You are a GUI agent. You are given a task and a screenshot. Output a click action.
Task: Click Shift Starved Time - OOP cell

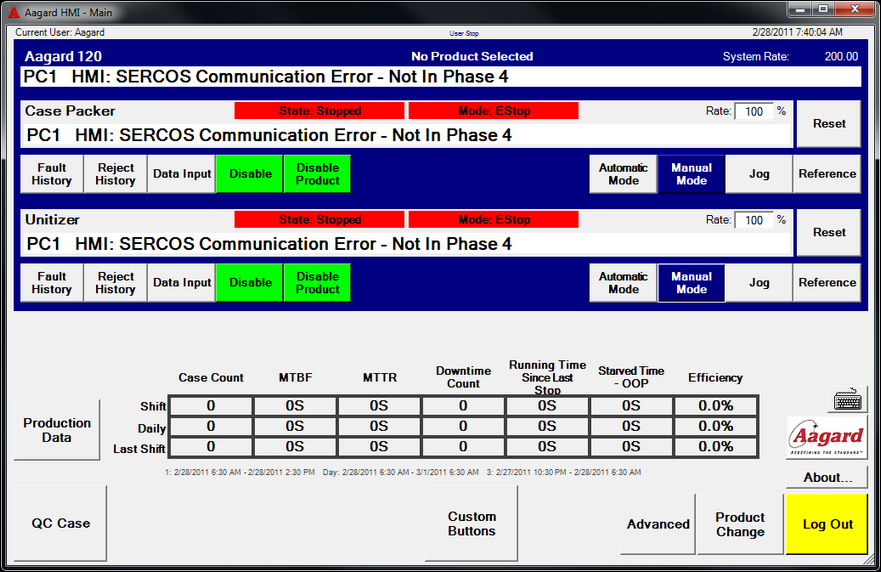(631, 406)
